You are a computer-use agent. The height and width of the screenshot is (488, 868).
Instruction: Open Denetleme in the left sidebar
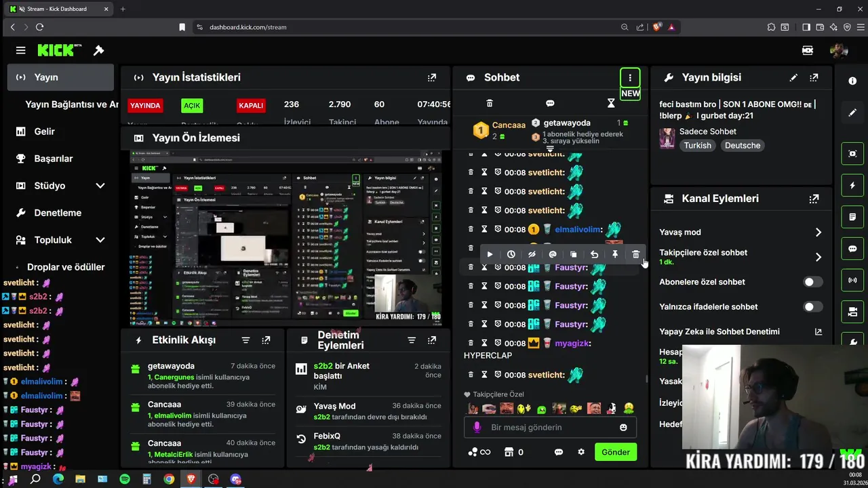coord(61,213)
